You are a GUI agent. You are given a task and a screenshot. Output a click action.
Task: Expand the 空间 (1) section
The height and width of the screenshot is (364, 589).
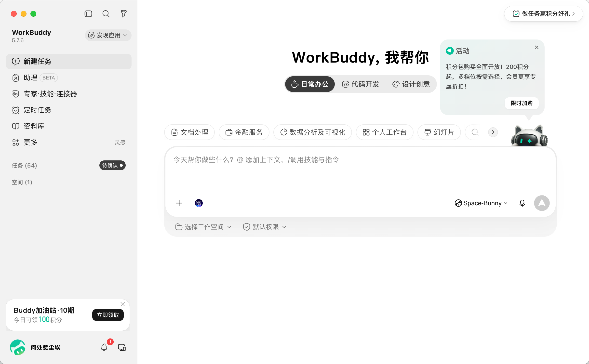22,182
